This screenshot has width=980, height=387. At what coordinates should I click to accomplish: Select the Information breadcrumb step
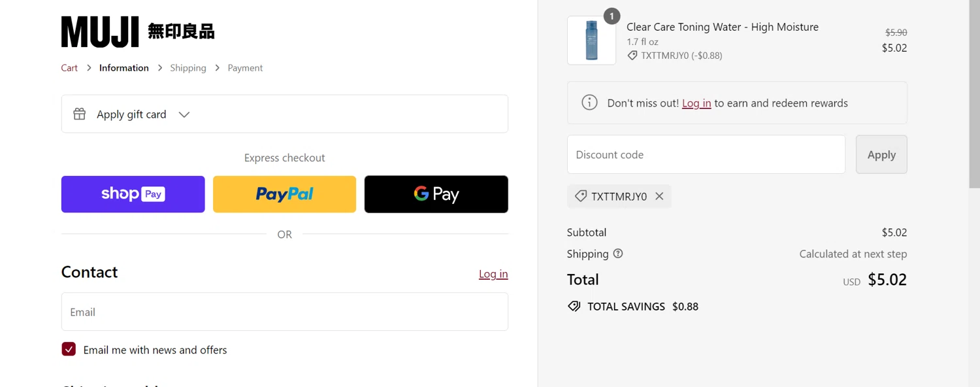point(124,68)
